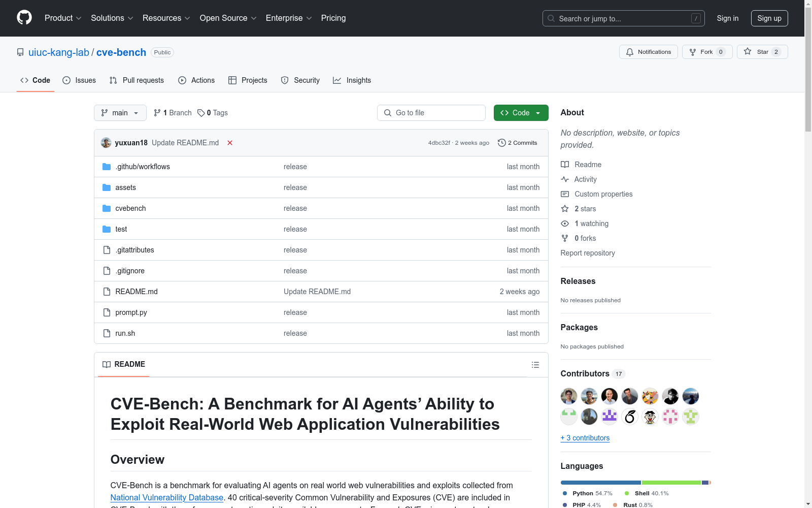The image size is (812, 508).
Task: Click the failed commit status X icon
Action: click(230, 143)
